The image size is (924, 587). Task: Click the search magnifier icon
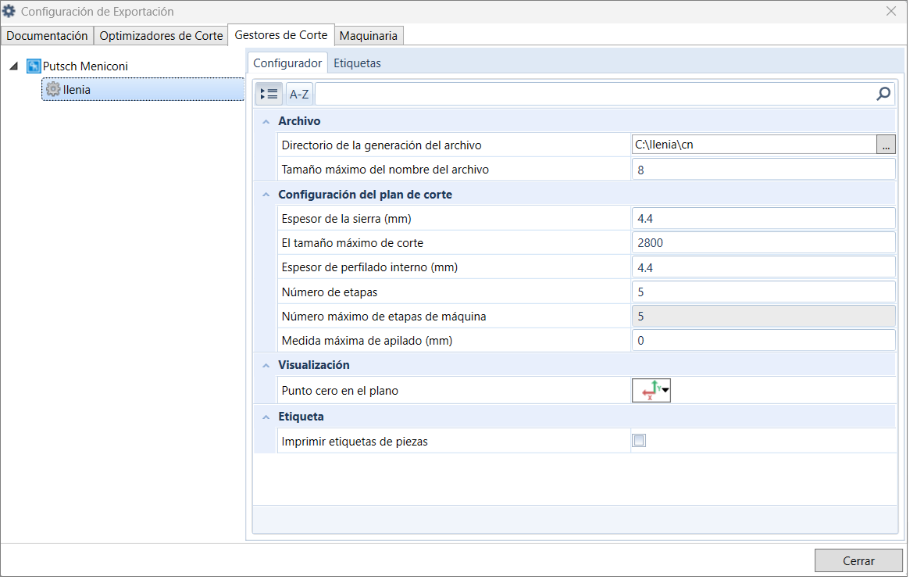point(883,94)
